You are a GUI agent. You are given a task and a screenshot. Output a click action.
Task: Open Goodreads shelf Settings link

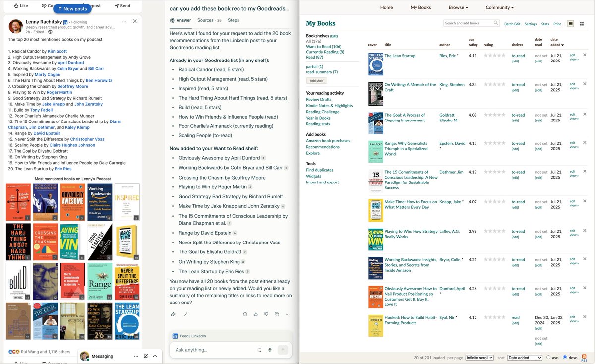pos(531,24)
